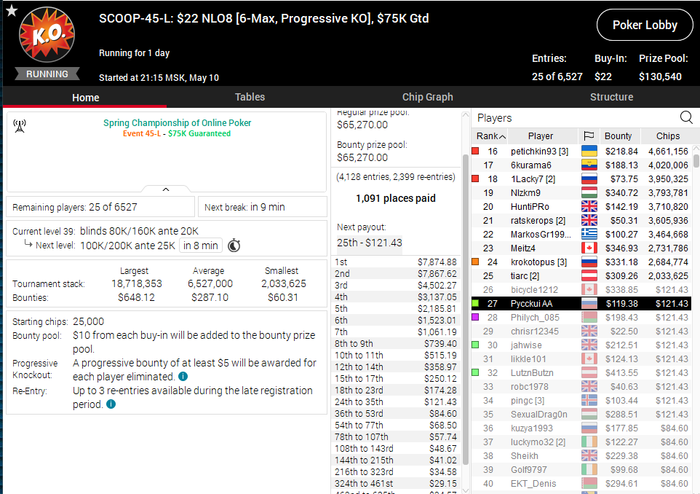Click the 'Next payout' 25th - $121.43 value
The image size is (700, 494).
[369, 243]
